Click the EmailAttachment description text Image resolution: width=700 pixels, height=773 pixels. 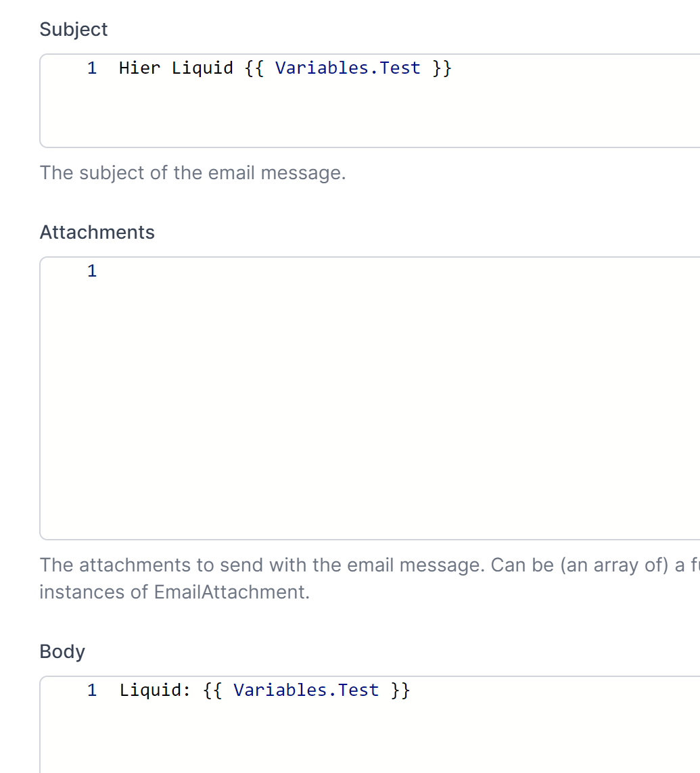pos(174,592)
